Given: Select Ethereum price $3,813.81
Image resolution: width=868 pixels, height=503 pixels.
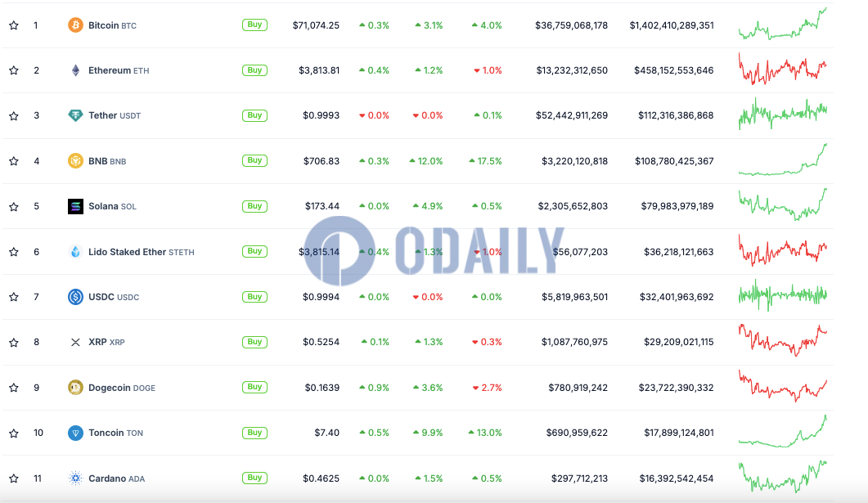Looking at the screenshot, I should [319, 70].
